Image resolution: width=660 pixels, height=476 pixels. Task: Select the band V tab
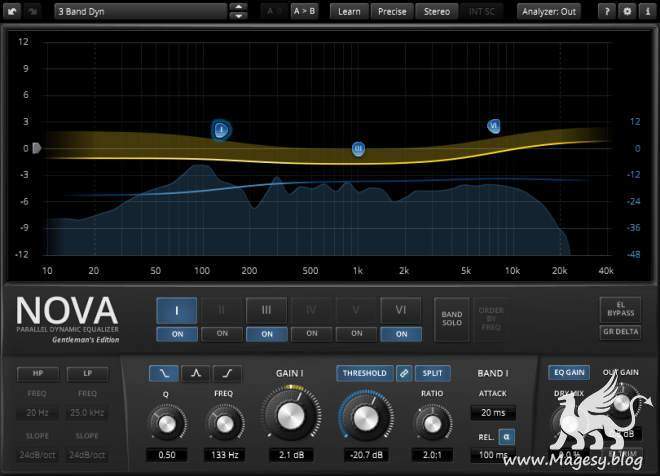pyautogui.click(x=356, y=311)
